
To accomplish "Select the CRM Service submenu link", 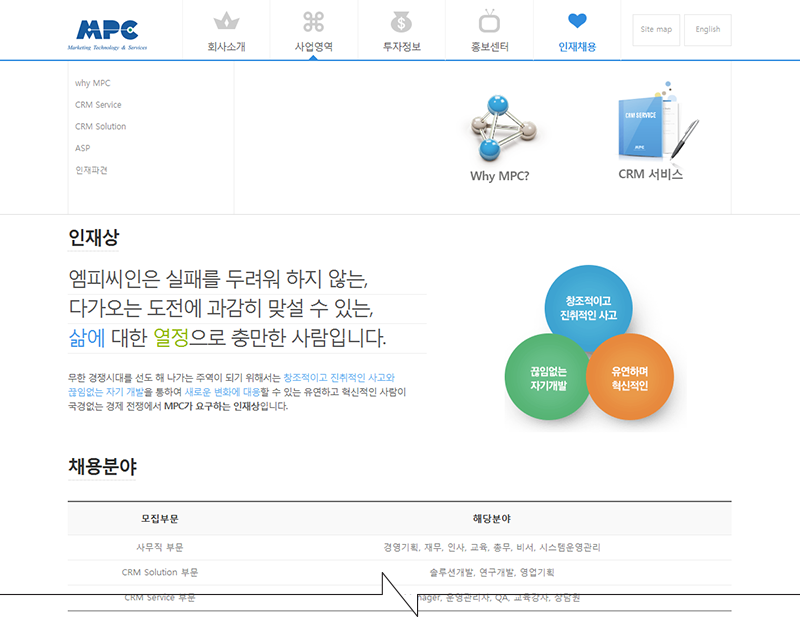I will tap(98, 105).
